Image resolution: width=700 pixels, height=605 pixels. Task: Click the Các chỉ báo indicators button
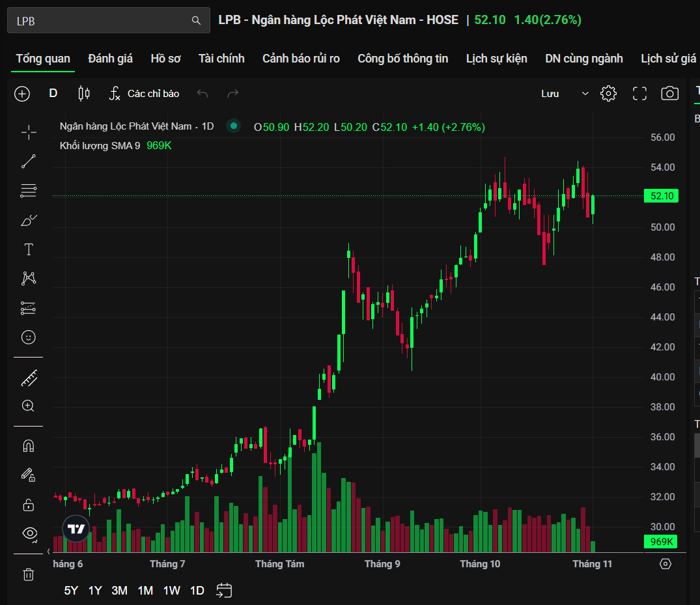(x=144, y=94)
